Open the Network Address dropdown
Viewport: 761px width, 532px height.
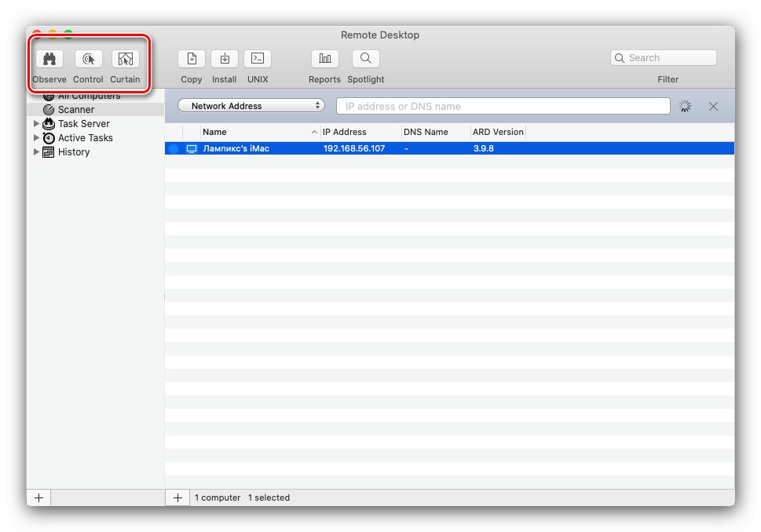tap(251, 106)
